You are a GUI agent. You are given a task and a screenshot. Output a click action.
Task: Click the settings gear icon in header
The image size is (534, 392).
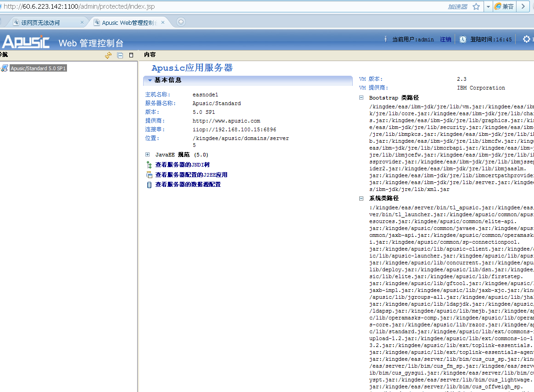click(527, 39)
